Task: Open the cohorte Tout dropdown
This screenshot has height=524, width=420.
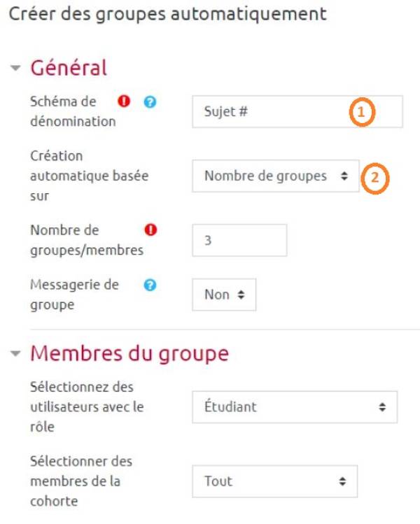Action: pos(275,481)
